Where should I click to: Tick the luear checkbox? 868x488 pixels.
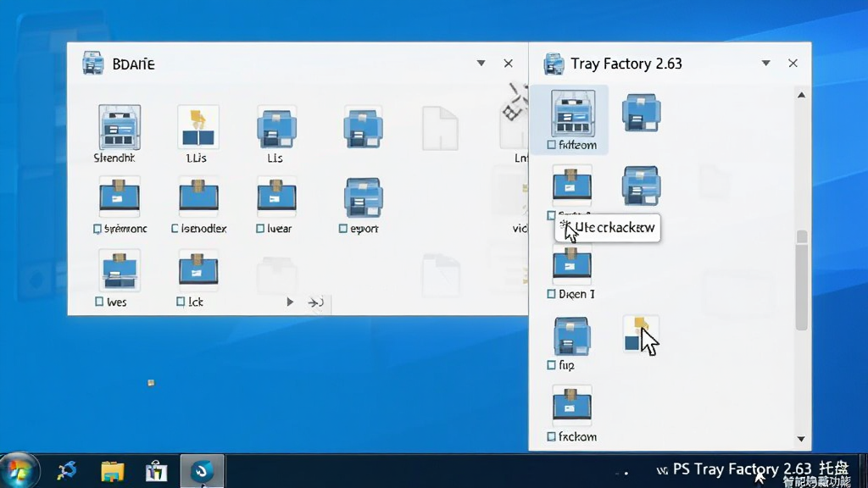(x=260, y=229)
